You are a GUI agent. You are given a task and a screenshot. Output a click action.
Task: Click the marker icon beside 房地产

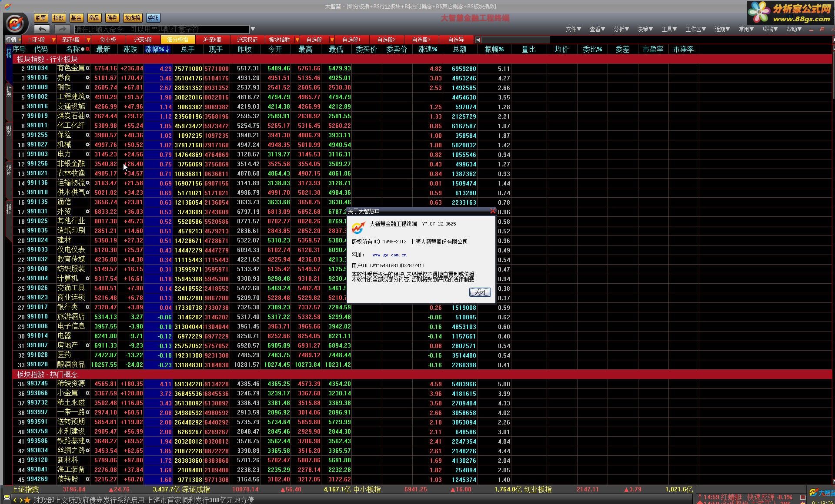[87, 345]
